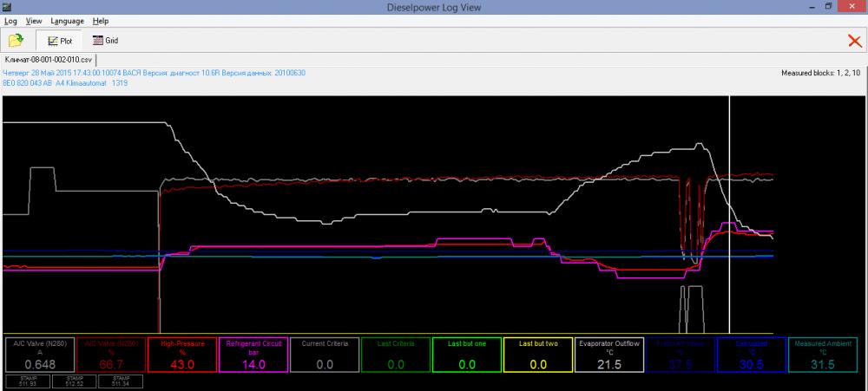This screenshot has width=868, height=391.
Task: Toggle the Refrigerant Circuit bar channel box
Action: (253, 355)
